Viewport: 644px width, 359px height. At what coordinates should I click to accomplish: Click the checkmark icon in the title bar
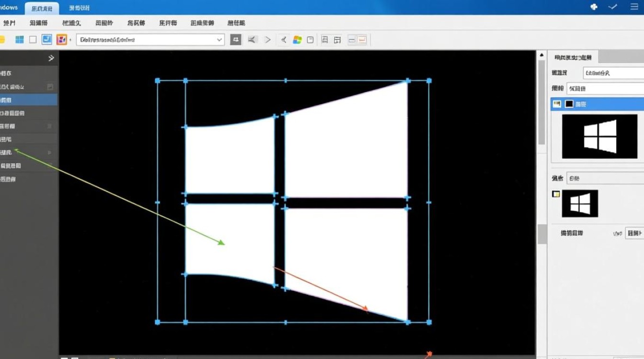pos(613,7)
